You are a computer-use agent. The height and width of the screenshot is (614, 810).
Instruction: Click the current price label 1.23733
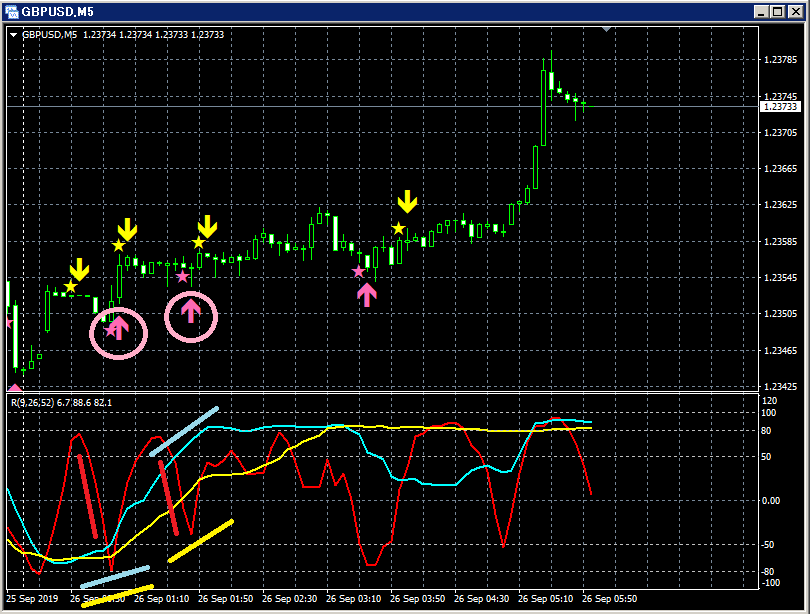780,106
